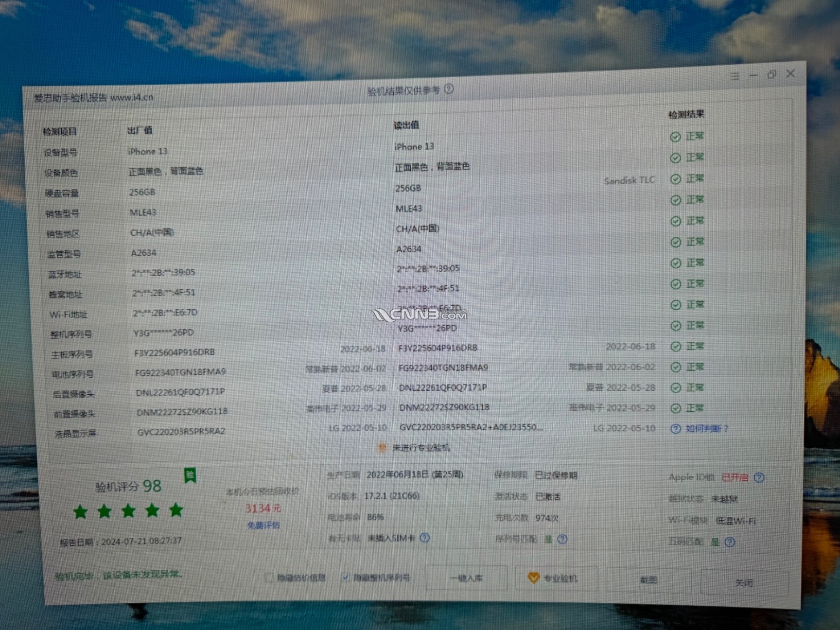Select factory value MLE43

pos(143,212)
